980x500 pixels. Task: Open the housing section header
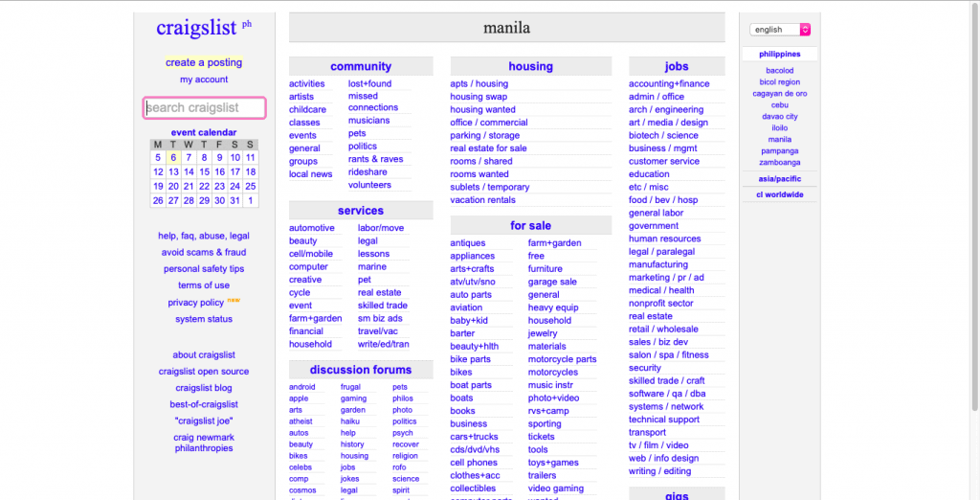point(530,66)
